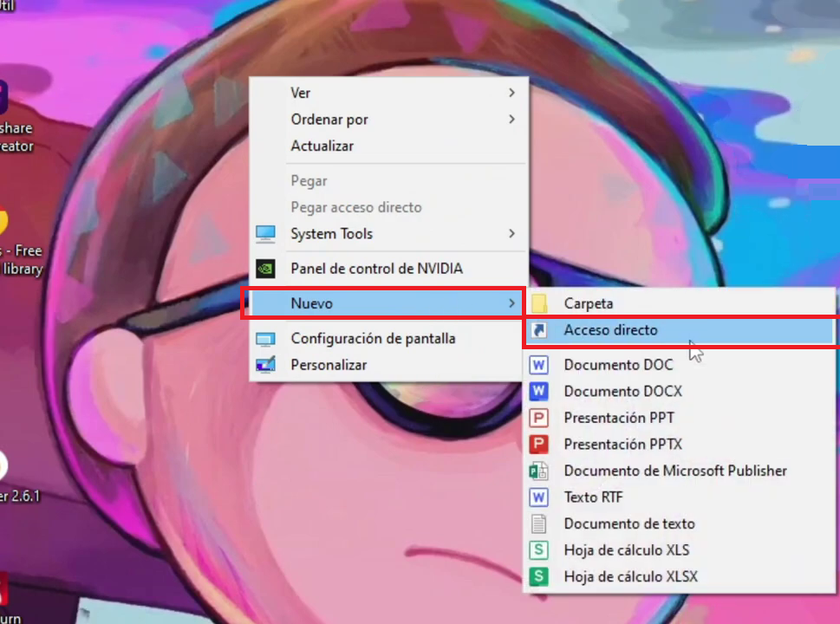
Task: Create a new Documento DOCX
Action: [679, 392]
